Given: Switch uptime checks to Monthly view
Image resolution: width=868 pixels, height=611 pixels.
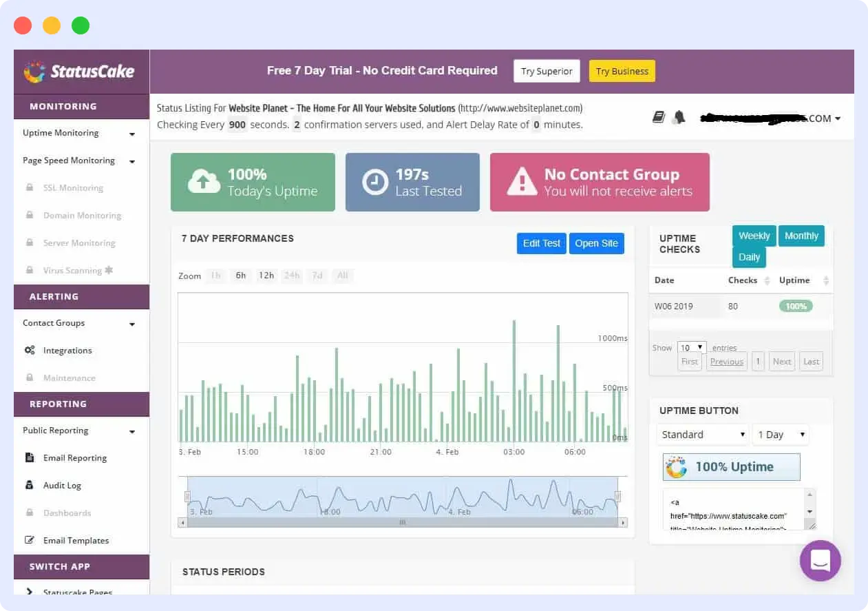Looking at the screenshot, I should (x=801, y=236).
